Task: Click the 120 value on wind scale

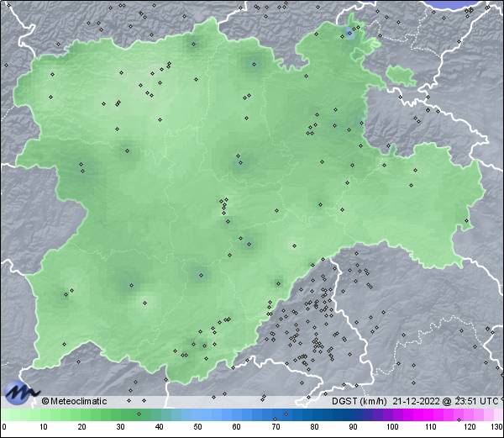Action: [x=470, y=427]
